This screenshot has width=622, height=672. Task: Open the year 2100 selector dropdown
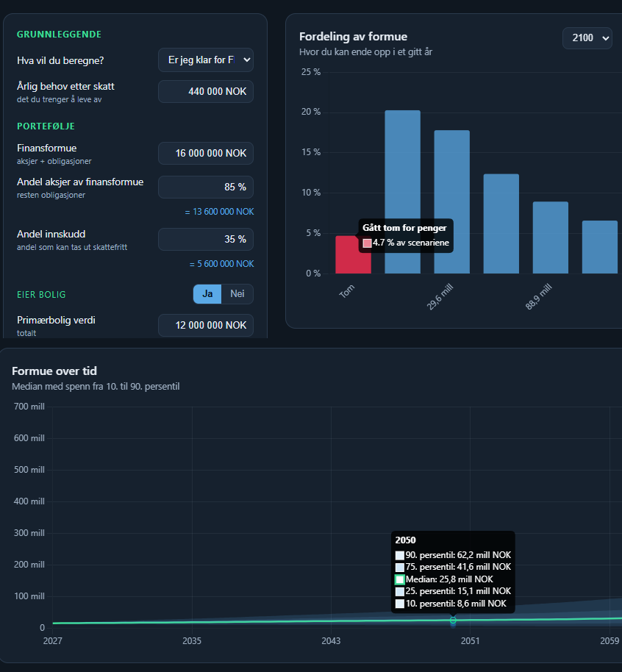click(x=587, y=38)
